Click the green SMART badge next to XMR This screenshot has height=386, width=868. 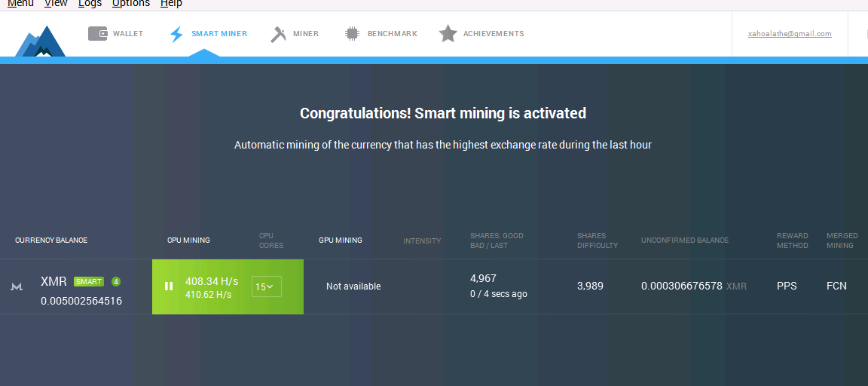89,281
